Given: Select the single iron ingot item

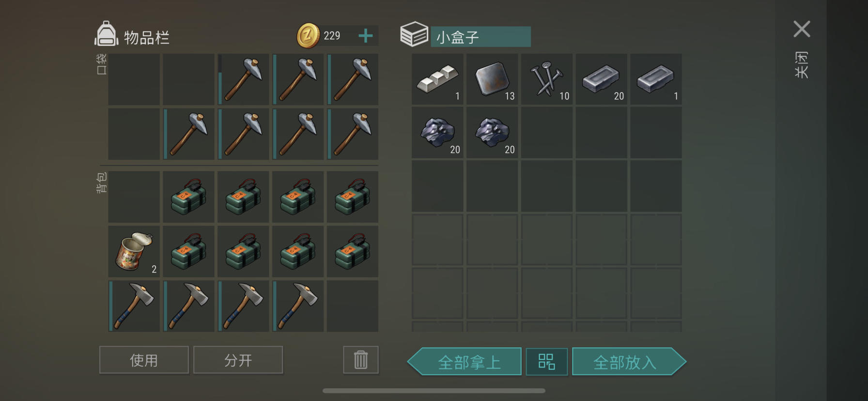Looking at the screenshot, I should (x=656, y=79).
